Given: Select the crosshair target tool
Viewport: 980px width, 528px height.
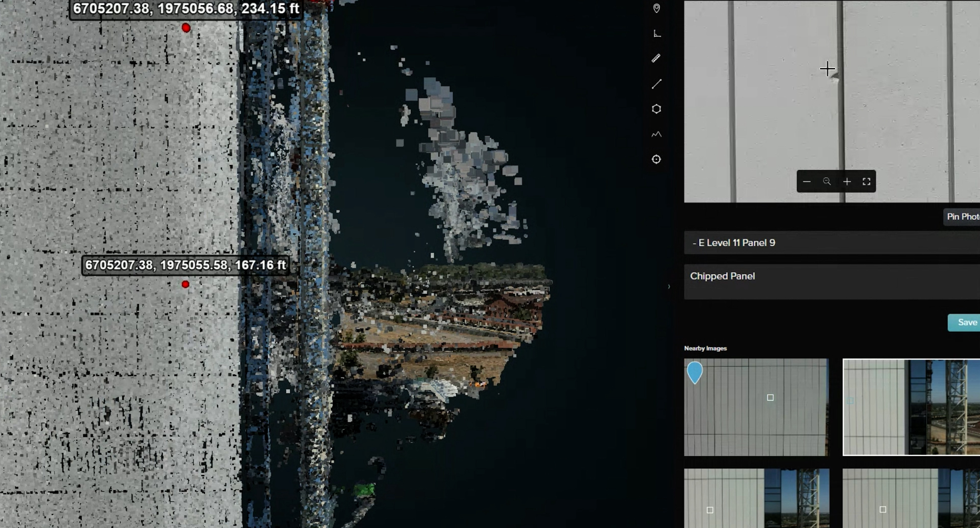Looking at the screenshot, I should 656,159.
